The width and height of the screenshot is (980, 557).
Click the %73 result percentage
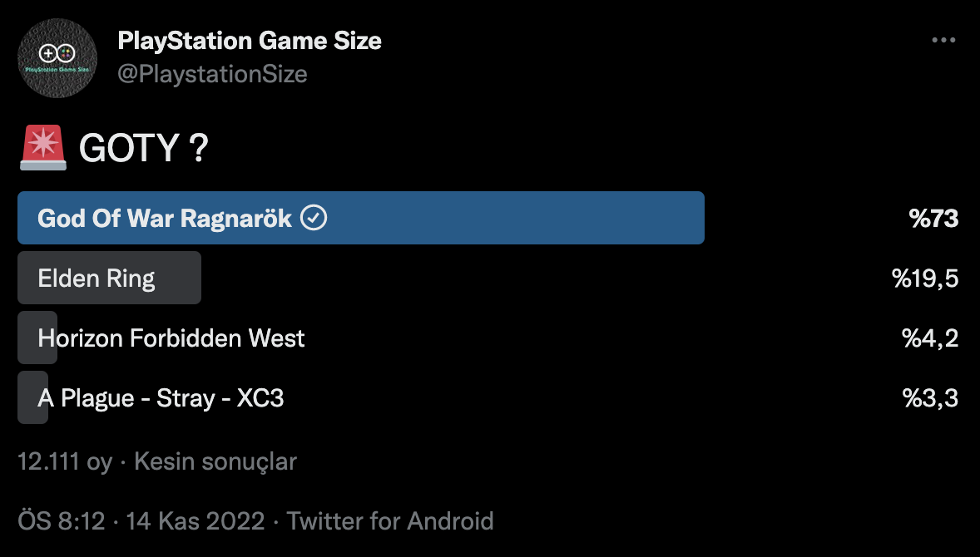[x=933, y=218]
